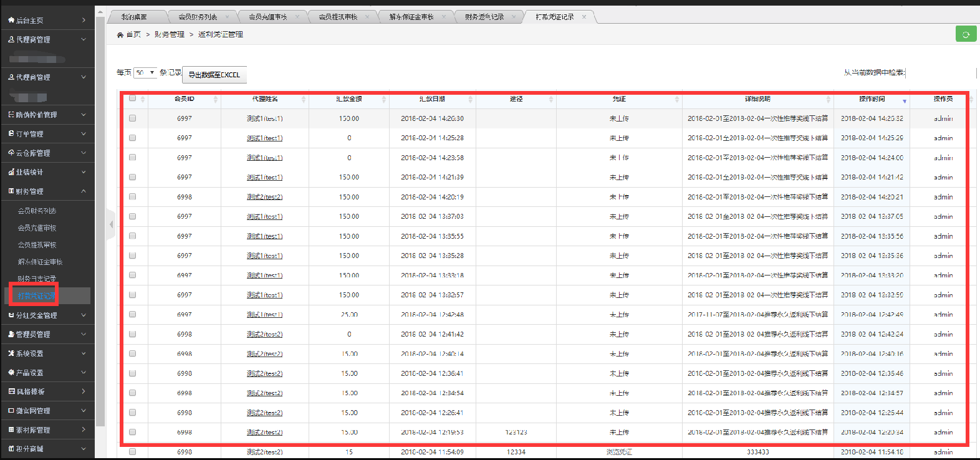Open 会员提现审核 in the sidebar submenu
The image size is (980, 460).
point(37,245)
